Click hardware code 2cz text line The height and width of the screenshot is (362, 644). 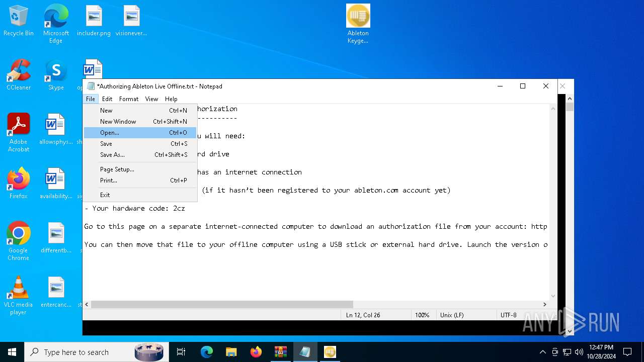coord(135,208)
